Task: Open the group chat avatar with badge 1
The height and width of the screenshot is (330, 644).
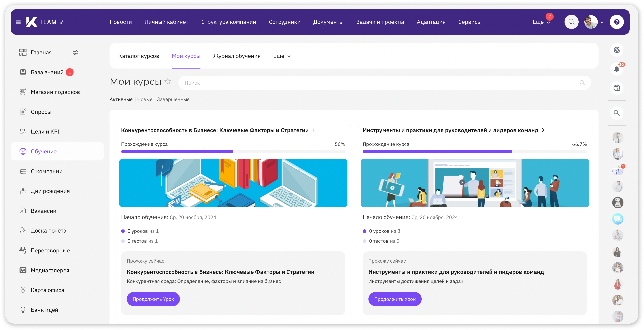Action: [x=618, y=170]
